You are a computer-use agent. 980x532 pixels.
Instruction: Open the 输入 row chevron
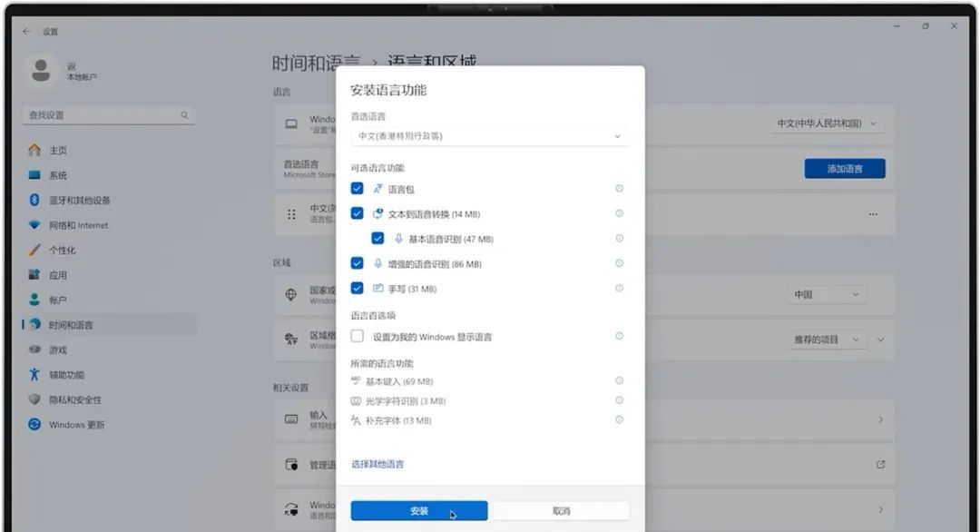[880, 419]
